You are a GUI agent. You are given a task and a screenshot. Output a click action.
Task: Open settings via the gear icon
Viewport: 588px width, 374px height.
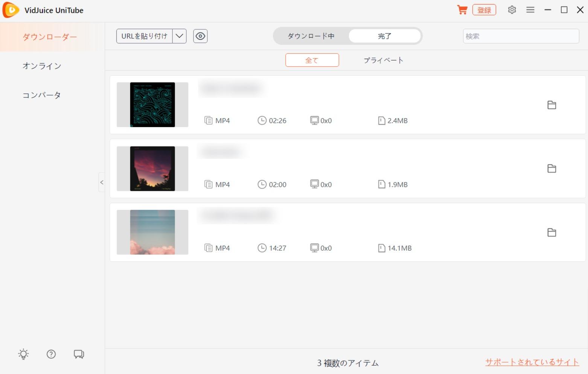coord(512,10)
